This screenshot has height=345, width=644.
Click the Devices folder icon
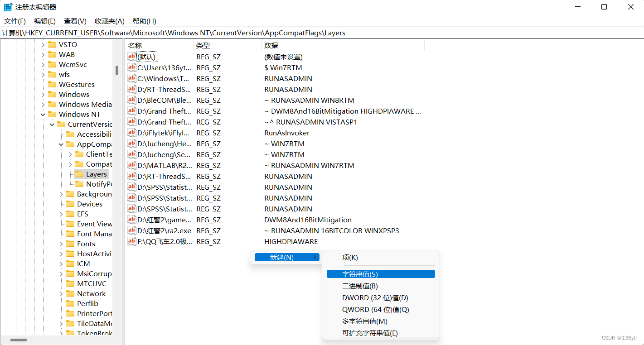point(70,204)
